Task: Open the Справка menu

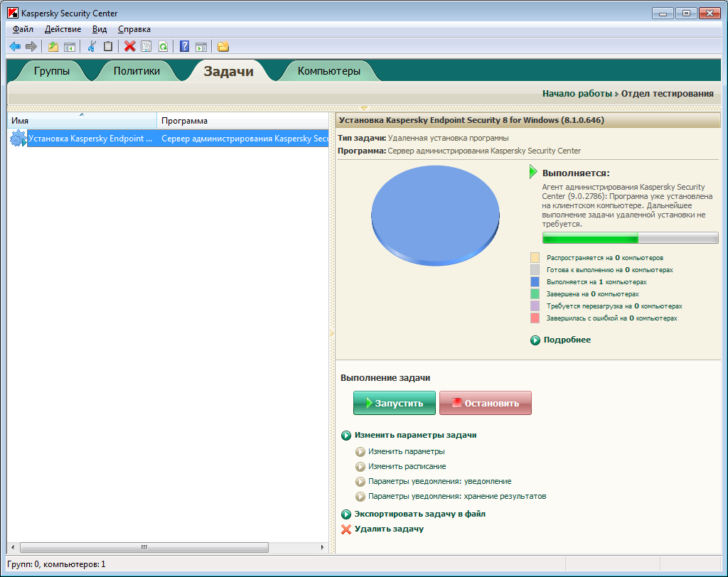Action: [134, 29]
